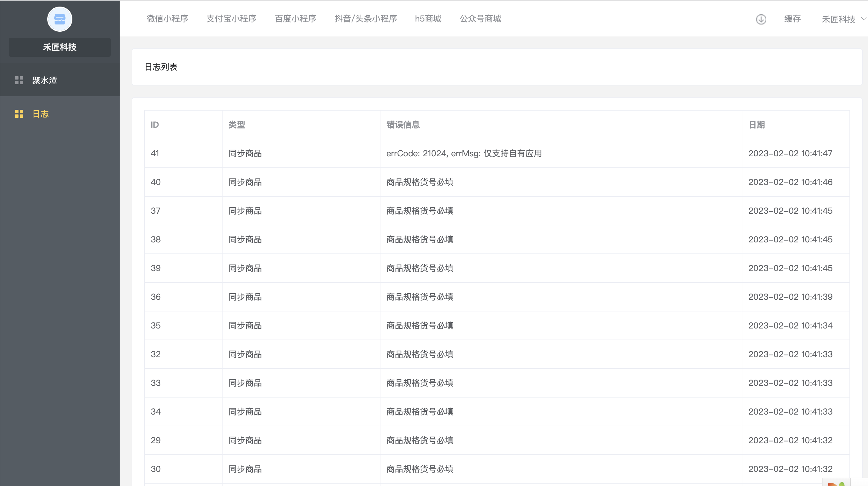Select 日志 in the sidebar menu
This screenshot has width=868, height=486.
coord(60,114)
